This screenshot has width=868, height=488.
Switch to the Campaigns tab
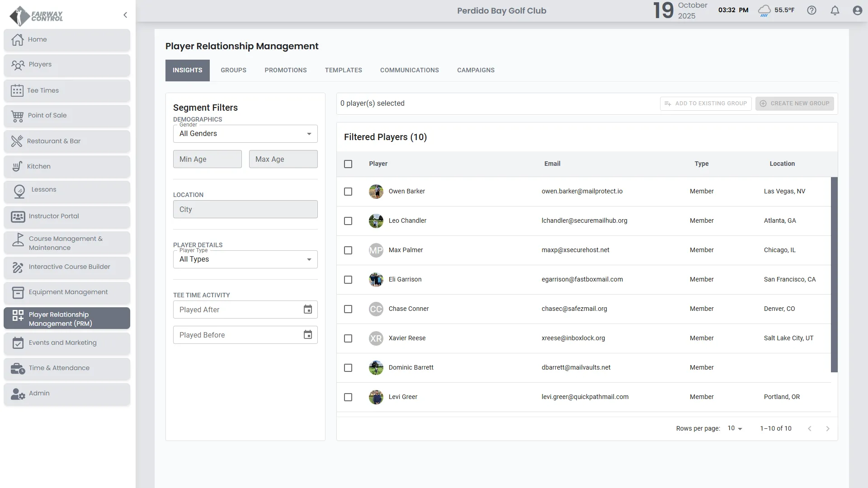pos(476,70)
